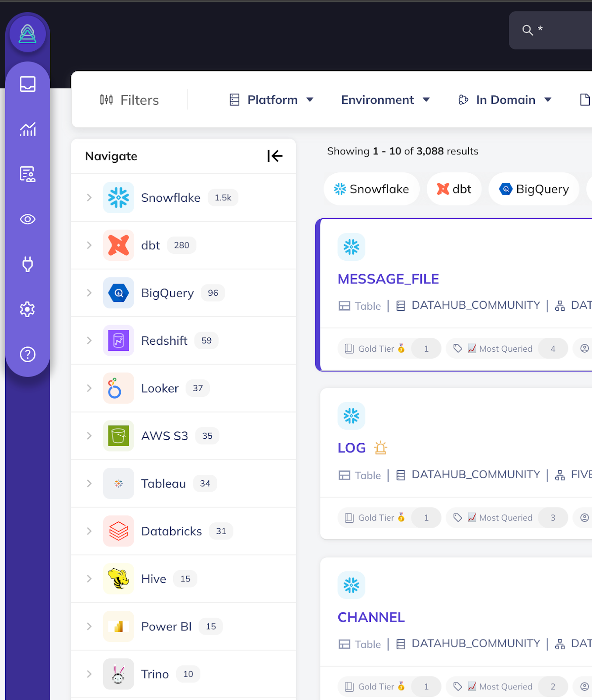Screen dimensions: 592x700
Task: Open the DataHub home logo
Action: (28, 34)
